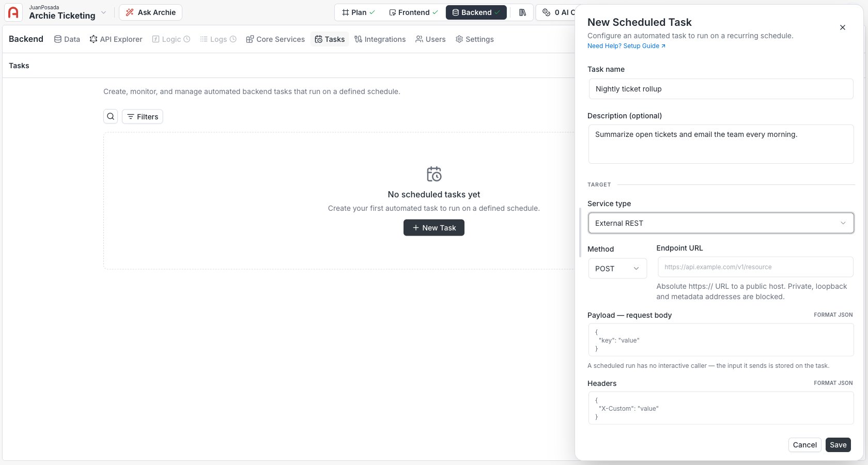
Task: Open Integrations tab
Action: [380, 39]
